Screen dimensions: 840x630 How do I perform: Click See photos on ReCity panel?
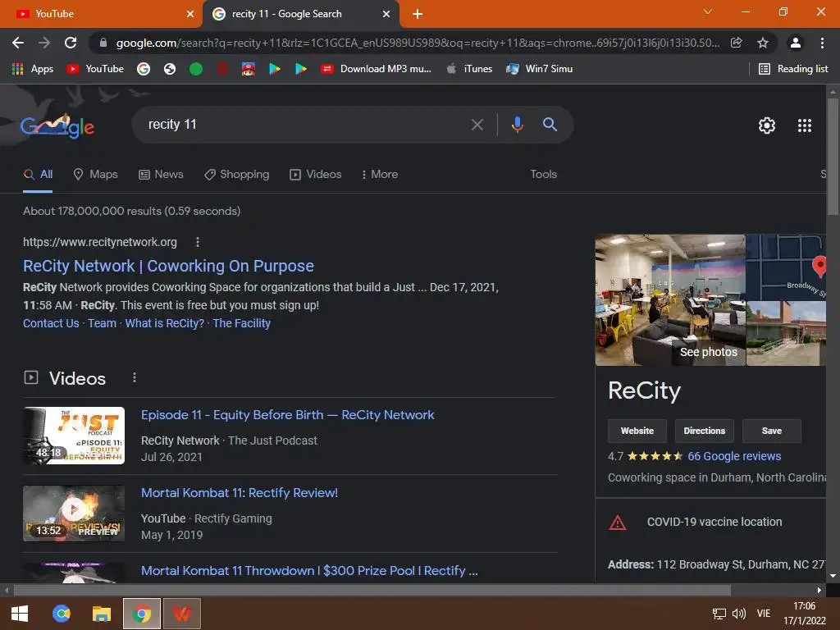708,352
